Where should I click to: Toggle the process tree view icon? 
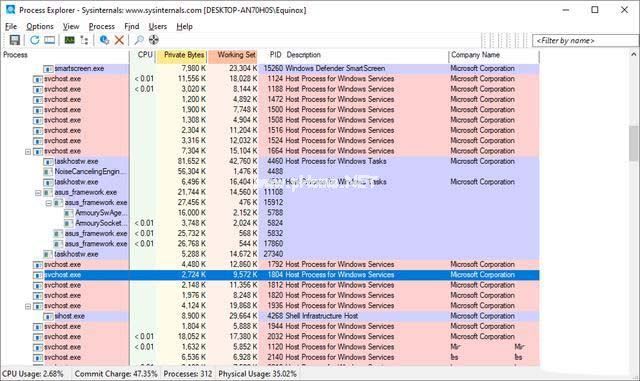(84, 40)
